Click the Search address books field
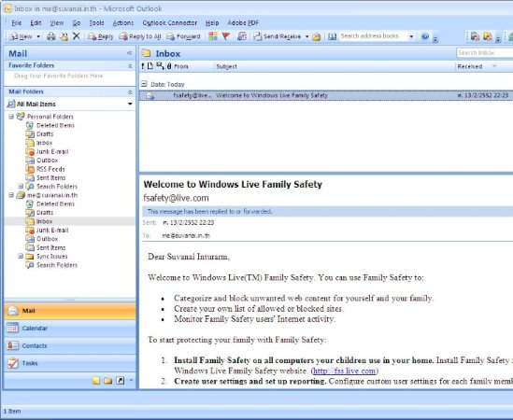Viewport: 513px width, 420px height. click(373, 36)
